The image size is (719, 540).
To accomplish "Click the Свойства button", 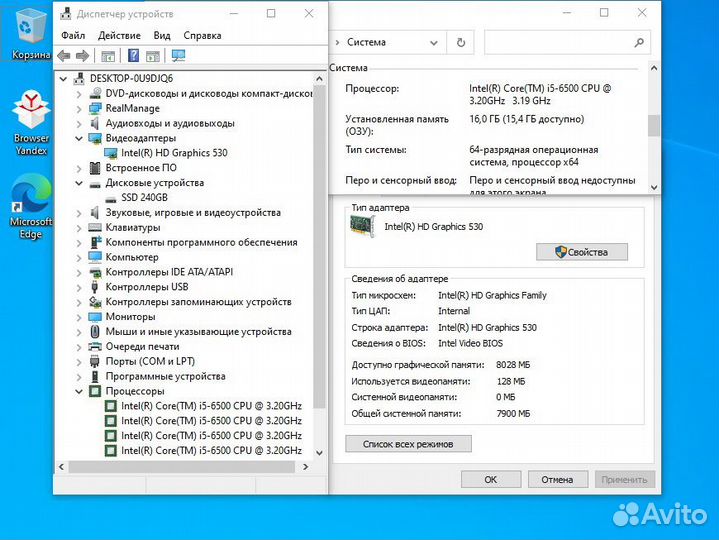I will (x=582, y=252).
